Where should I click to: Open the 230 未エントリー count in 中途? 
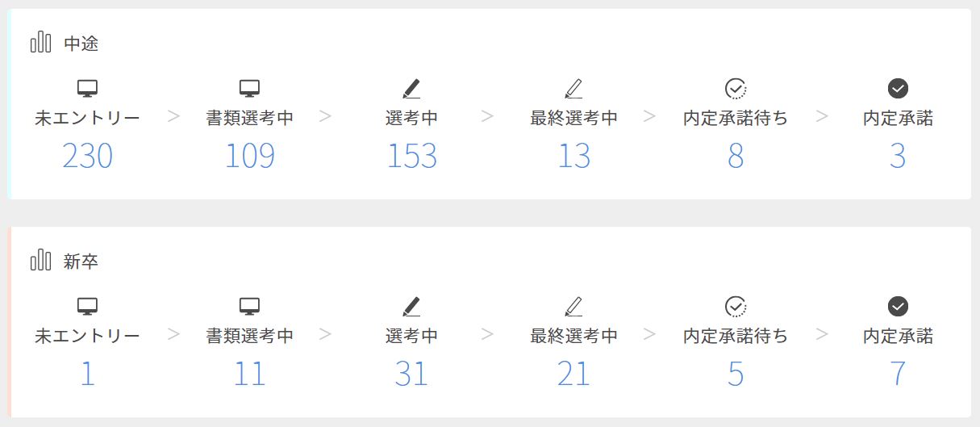click(x=87, y=157)
